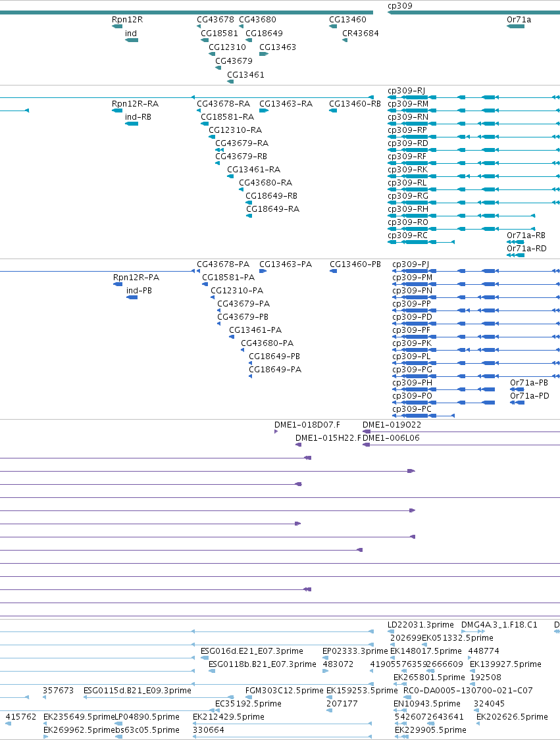The image size is (560, 740).
Task: Open the cp309-RC transcript label
Action: pyautogui.click(x=407, y=235)
